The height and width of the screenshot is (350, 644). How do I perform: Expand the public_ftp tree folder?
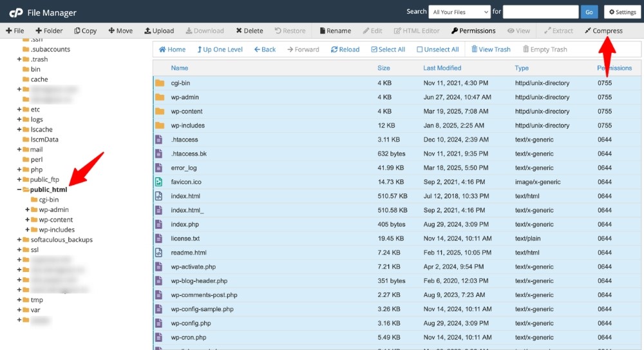[19, 179]
